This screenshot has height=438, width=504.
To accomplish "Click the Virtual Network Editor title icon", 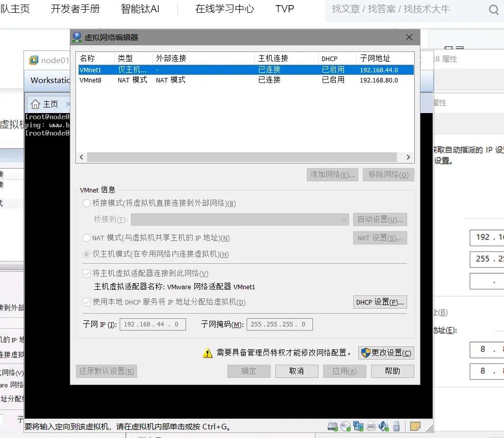I will pyautogui.click(x=77, y=37).
